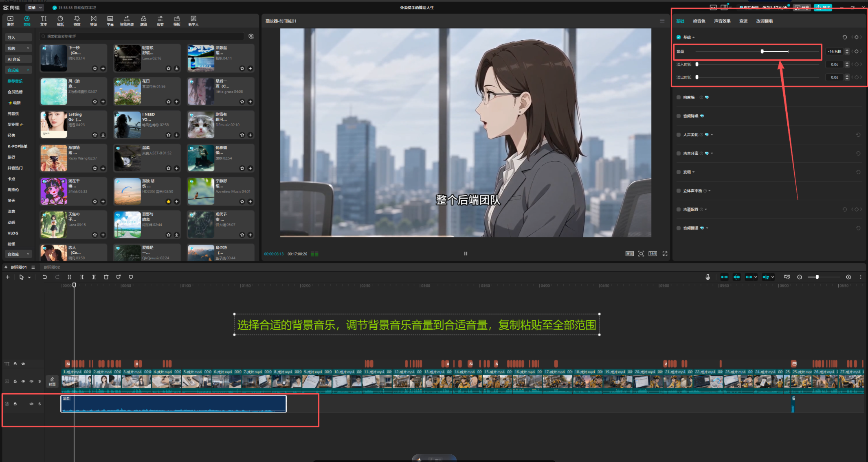Screen dimensions: 868x462
Task: Open the 滤镜 filters panel
Action: click(x=143, y=21)
